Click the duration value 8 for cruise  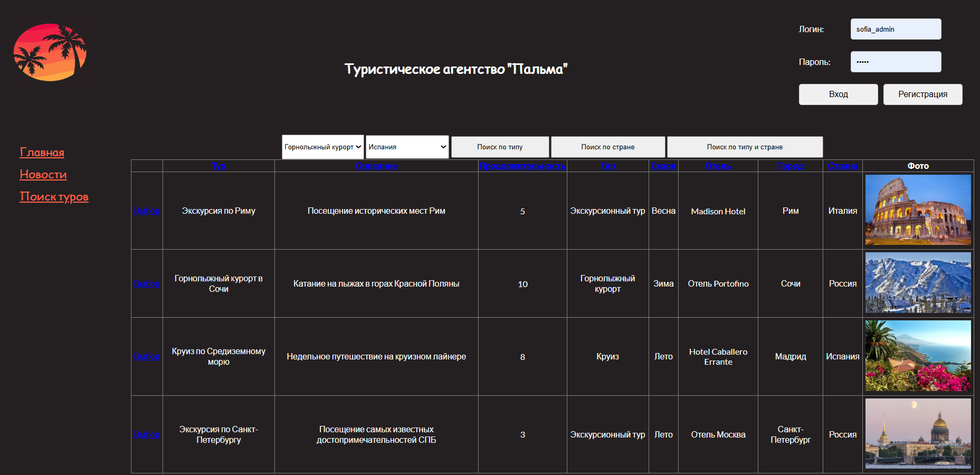(522, 357)
